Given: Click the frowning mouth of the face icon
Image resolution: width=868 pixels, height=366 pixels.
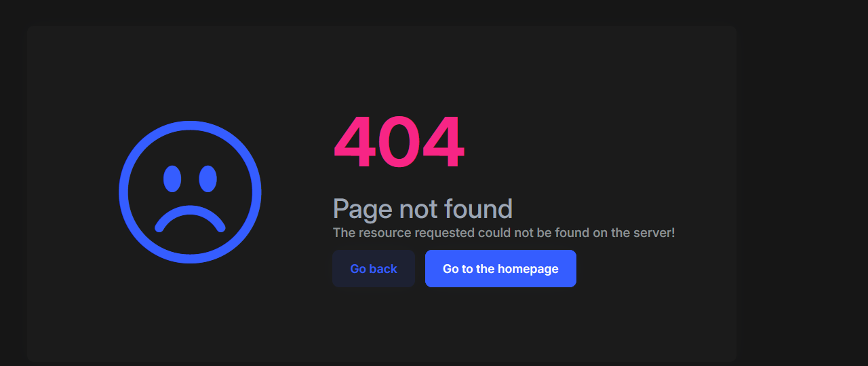Looking at the screenshot, I should point(190,219).
